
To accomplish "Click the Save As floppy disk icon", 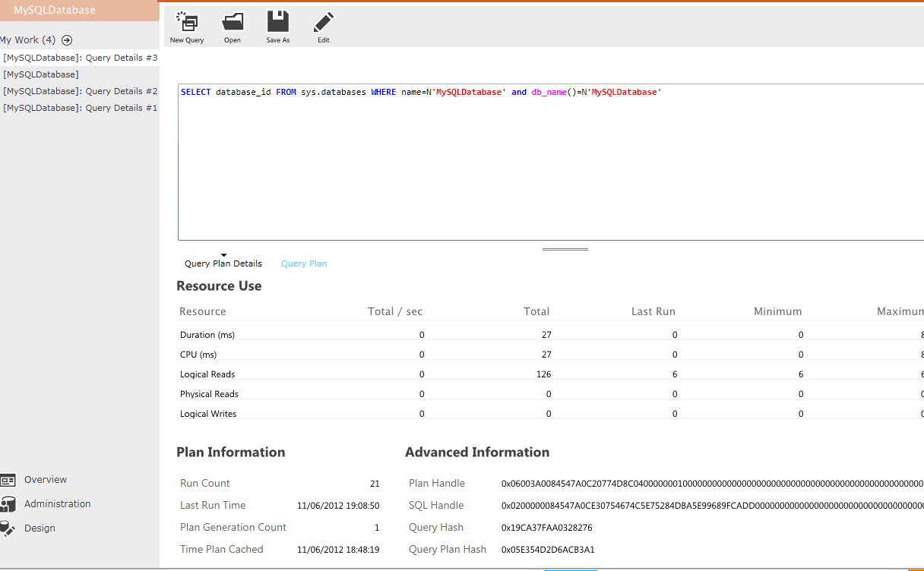I will (278, 22).
